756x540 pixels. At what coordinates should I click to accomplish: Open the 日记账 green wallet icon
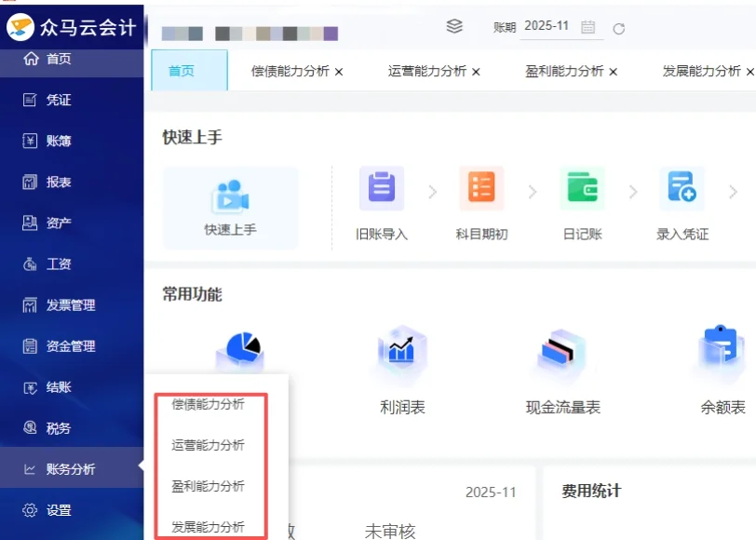pyautogui.click(x=583, y=188)
